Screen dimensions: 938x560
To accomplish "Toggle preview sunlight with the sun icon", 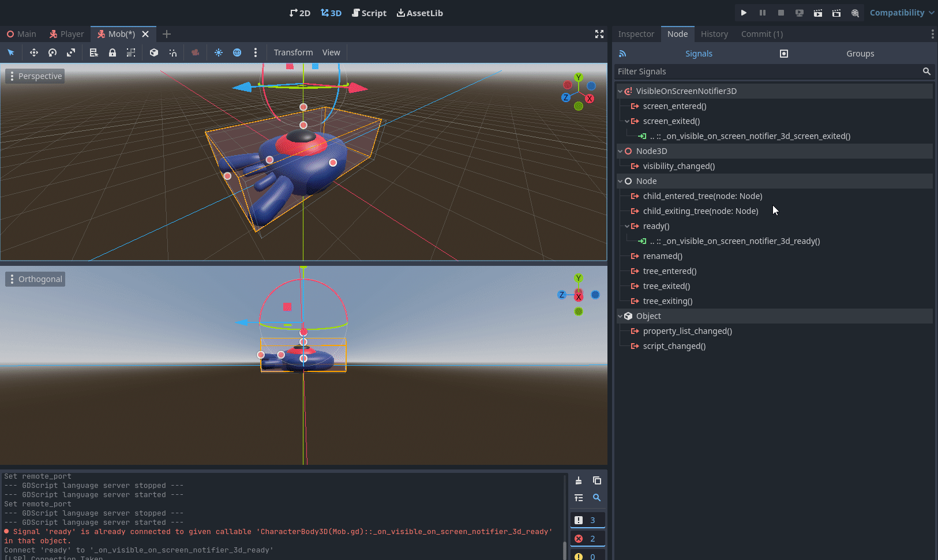I will 219,52.
